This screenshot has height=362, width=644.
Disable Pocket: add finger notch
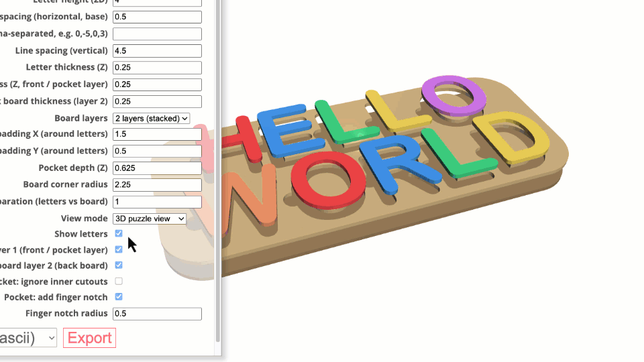click(x=119, y=296)
